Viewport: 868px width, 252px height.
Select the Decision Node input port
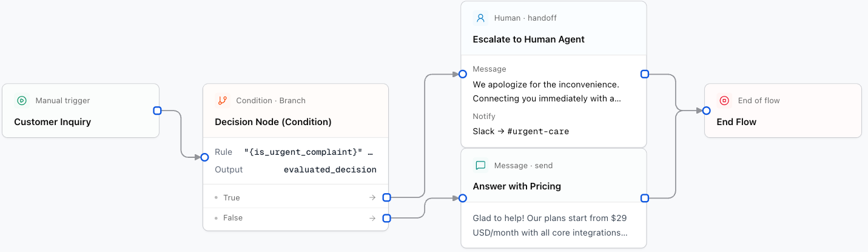click(204, 157)
